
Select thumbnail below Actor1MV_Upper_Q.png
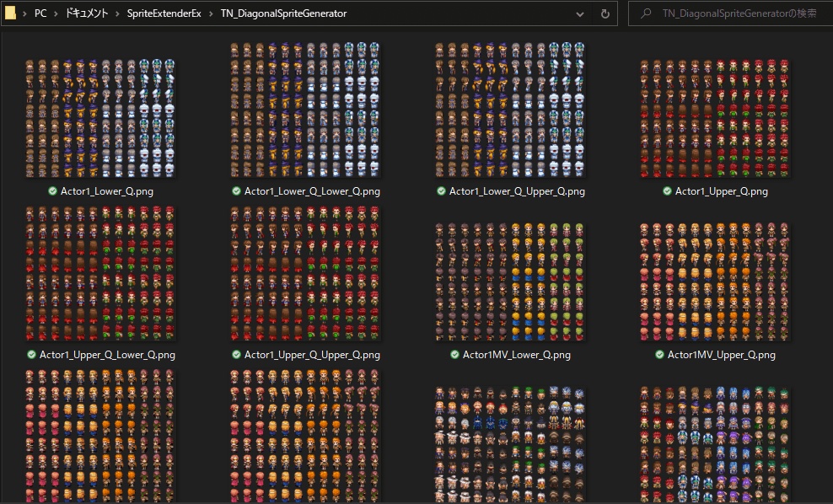click(x=715, y=445)
